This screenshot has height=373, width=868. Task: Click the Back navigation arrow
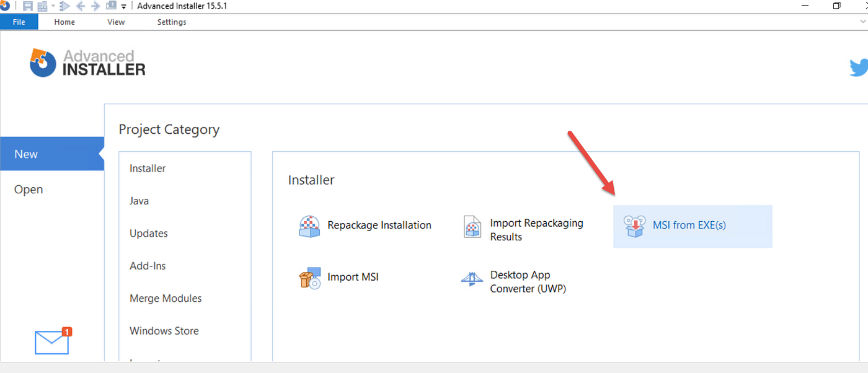tap(81, 6)
